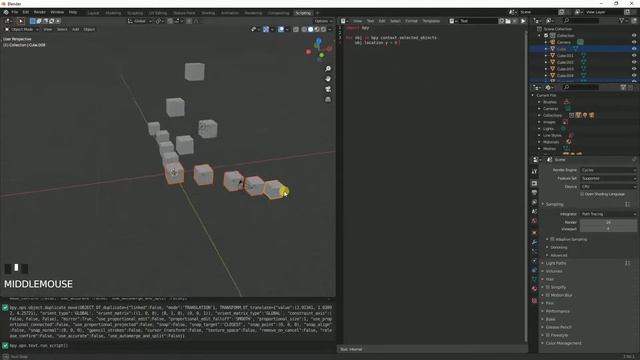Select solid viewport shading mode
Image resolution: width=640 pixels, height=360 pixels.
tap(310, 29)
